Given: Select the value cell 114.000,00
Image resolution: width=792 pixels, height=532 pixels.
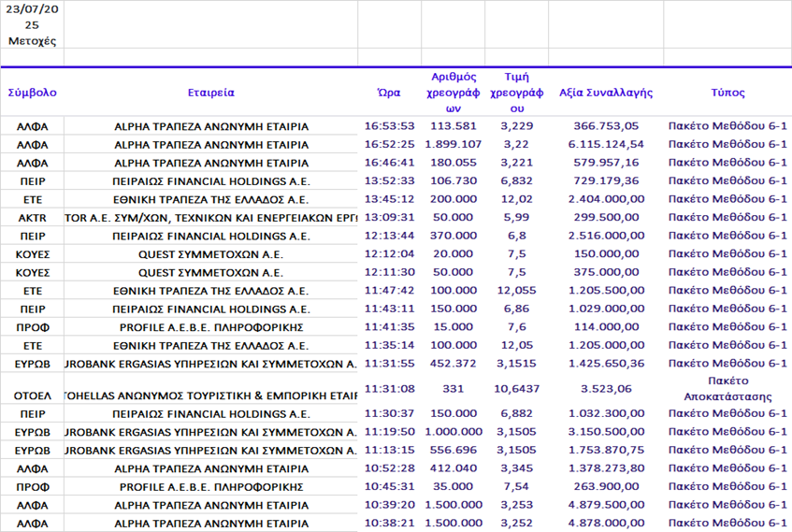Looking at the screenshot, I should [606, 326].
